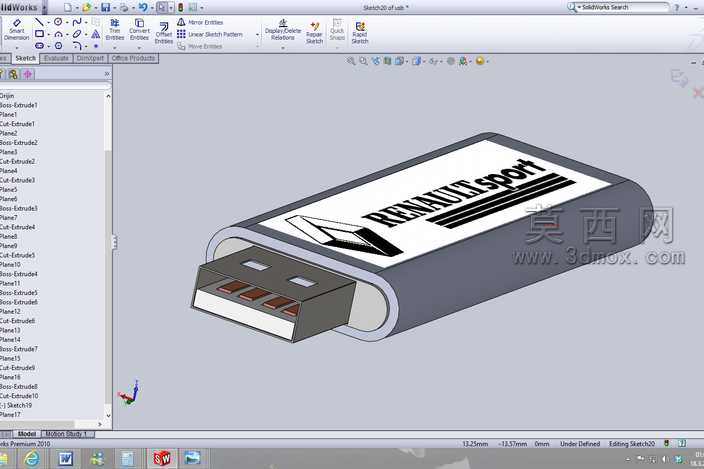Select Cut-Extrude10 in the feature tree

(19, 396)
